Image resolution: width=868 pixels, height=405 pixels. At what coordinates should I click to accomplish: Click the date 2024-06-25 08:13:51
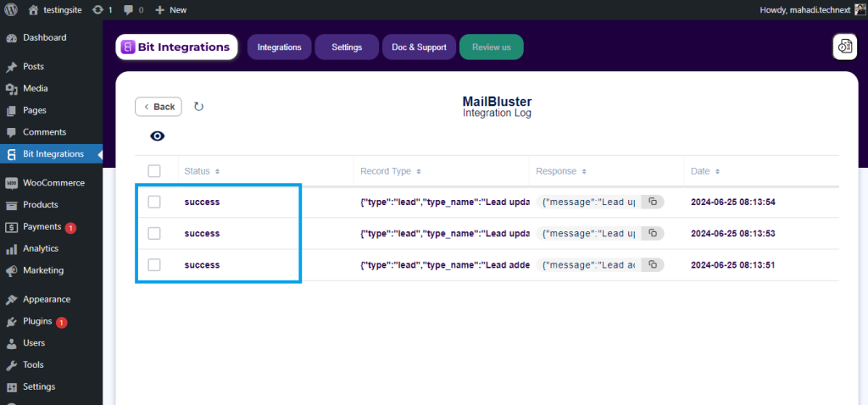733,265
